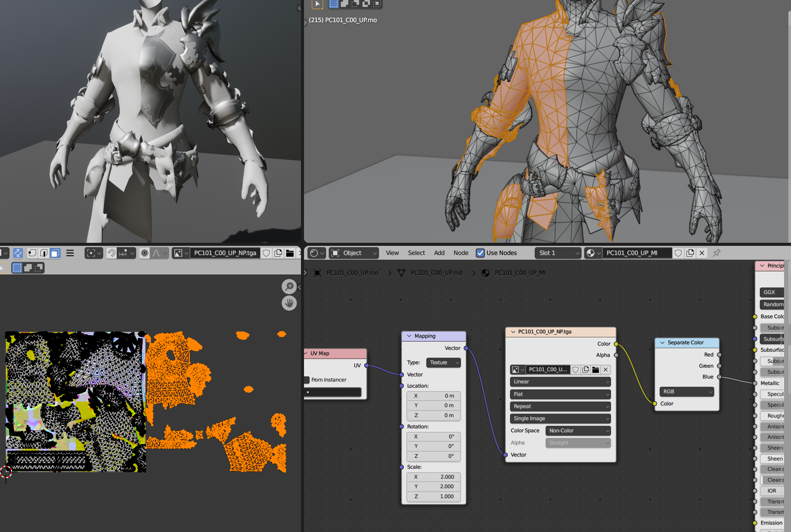Open the Add menu in node editor
Screen dimensions: 791x532
pos(439,253)
